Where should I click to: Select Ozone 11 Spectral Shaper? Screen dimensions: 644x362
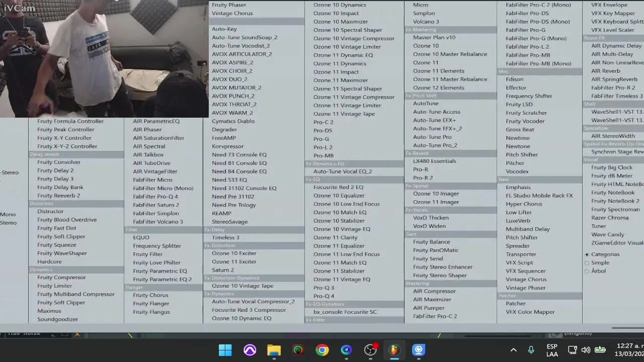point(348,88)
